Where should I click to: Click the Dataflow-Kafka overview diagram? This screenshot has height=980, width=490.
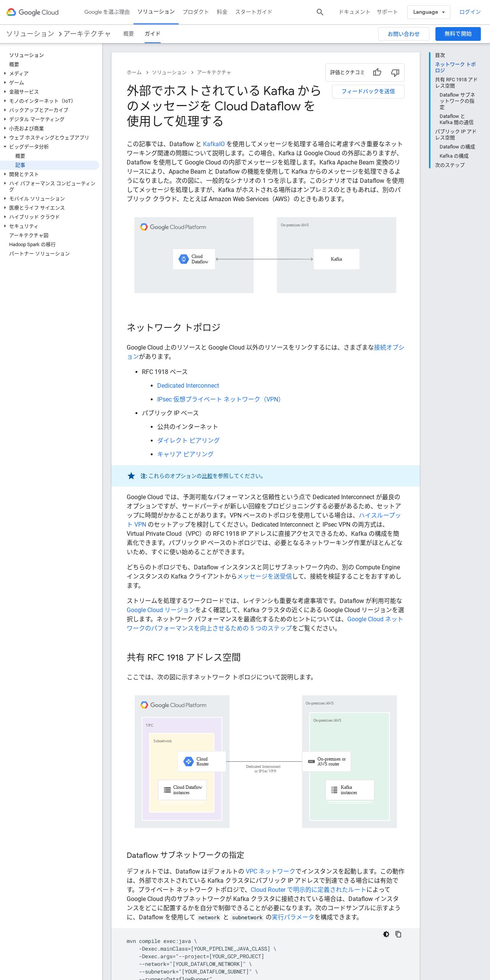click(x=265, y=255)
